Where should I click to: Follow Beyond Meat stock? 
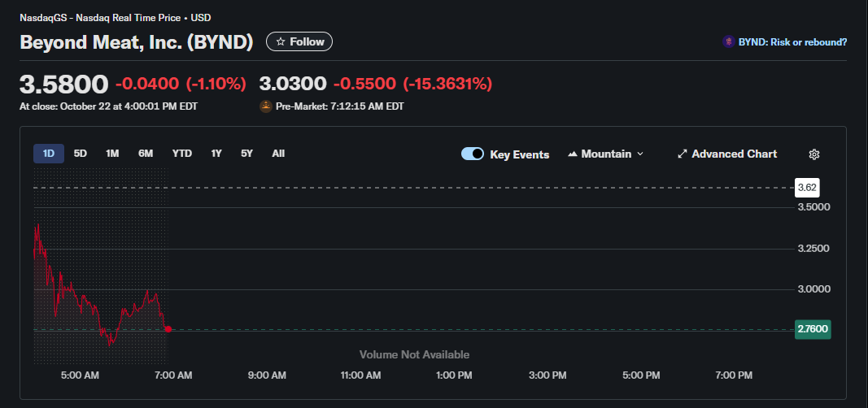point(299,41)
